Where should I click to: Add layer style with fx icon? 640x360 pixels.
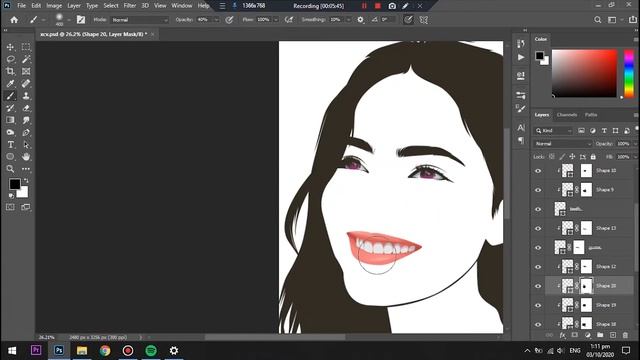562,335
